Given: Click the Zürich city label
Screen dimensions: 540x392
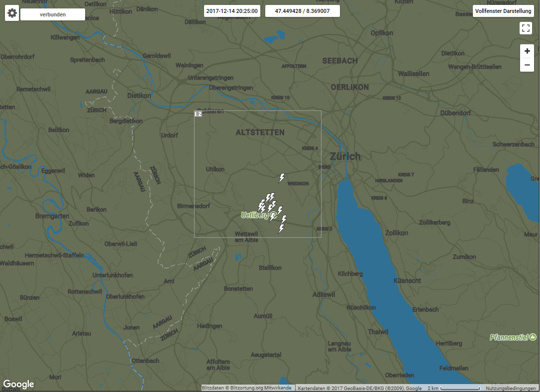Looking at the screenshot, I should (345, 157).
